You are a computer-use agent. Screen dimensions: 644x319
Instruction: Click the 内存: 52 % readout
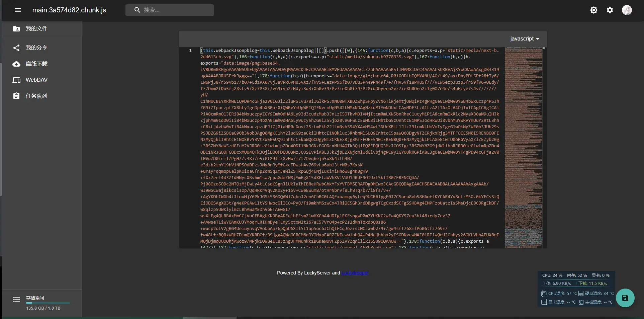coord(577,275)
